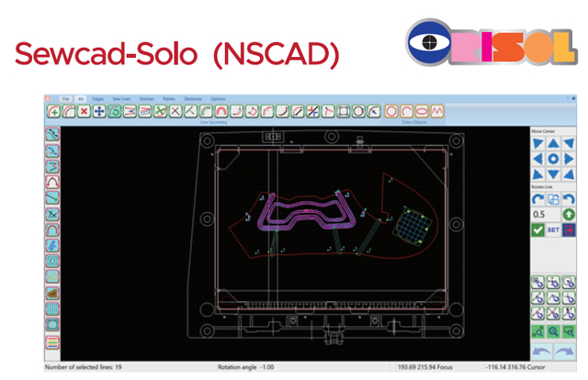Click the yellow outline shape sidebar tool
This screenshot has height=380, width=588.
(x=52, y=276)
